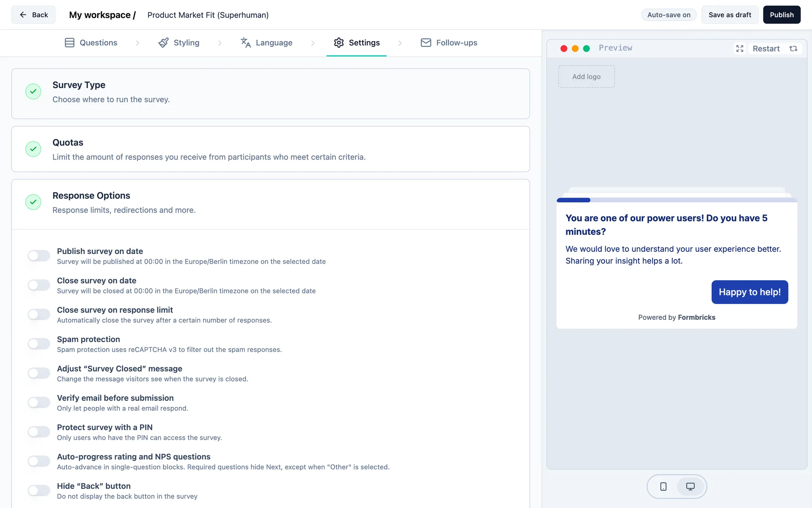Switch preview to desktop monitor icon
The width and height of the screenshot is (812, 508).
click(690, 486)
